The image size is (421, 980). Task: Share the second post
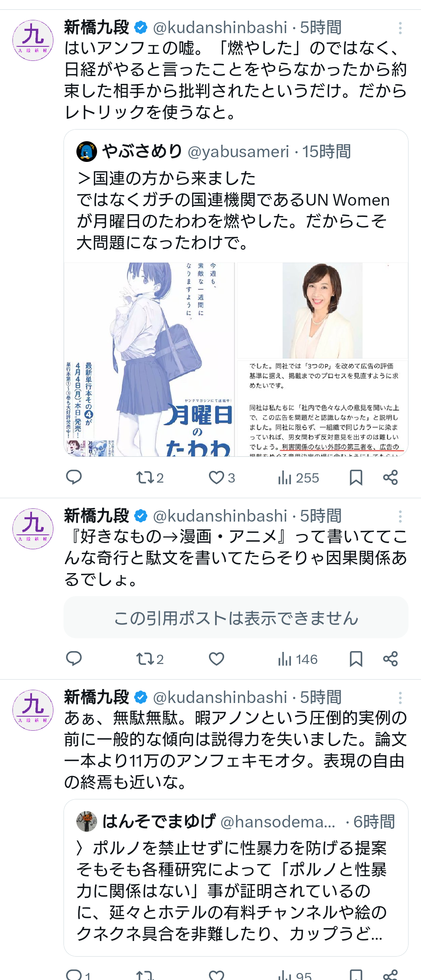(390, 659)
